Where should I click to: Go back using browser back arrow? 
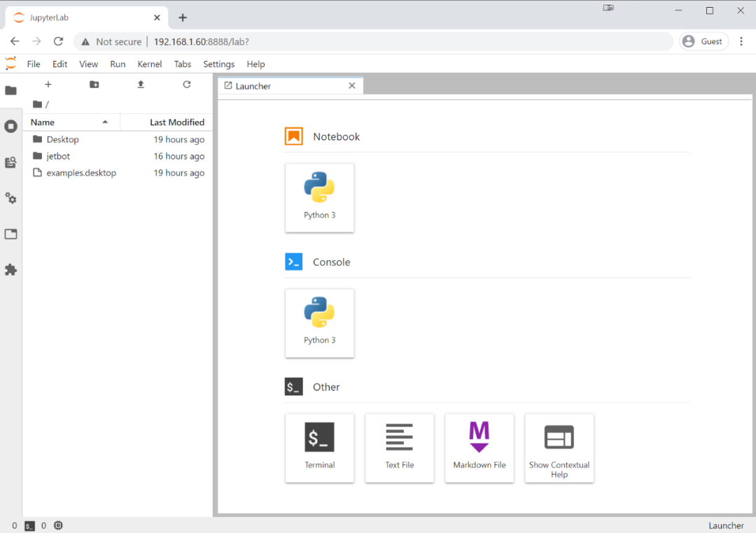click(x=15, y=41)
